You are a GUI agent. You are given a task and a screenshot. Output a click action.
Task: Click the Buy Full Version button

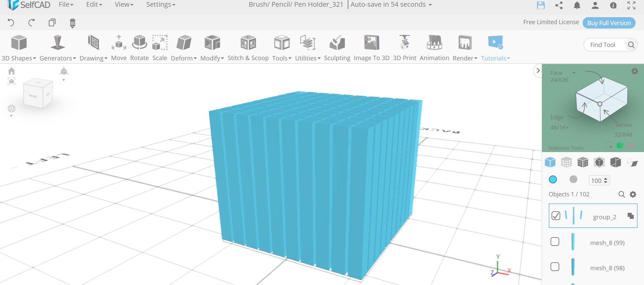(x=609, y=23)
